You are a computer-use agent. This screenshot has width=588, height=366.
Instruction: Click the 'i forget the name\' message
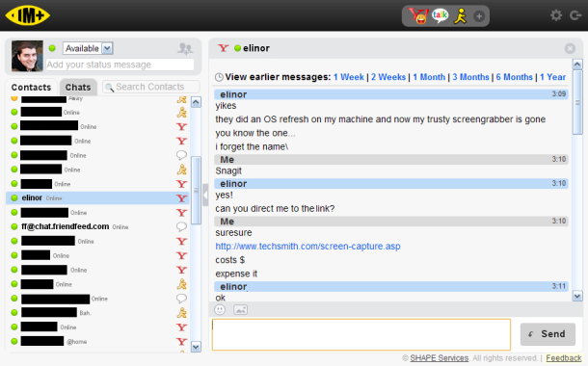coord(252,146)
